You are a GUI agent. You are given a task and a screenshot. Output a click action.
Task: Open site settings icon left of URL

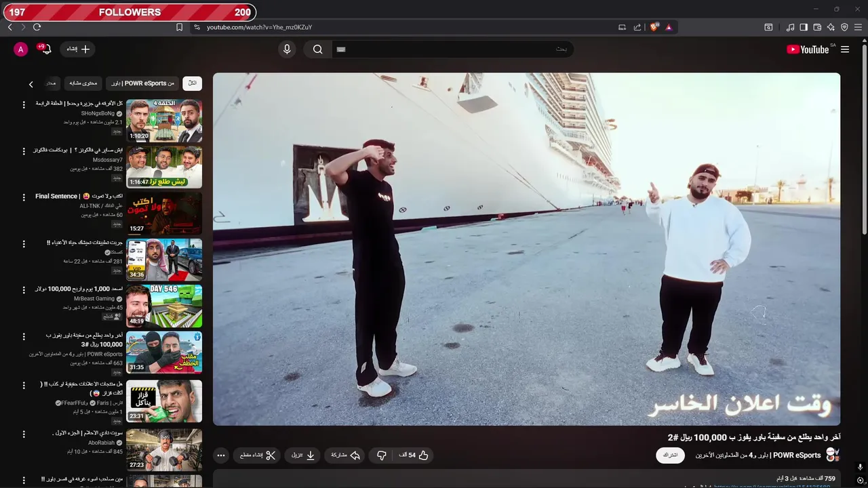point(197,27)
